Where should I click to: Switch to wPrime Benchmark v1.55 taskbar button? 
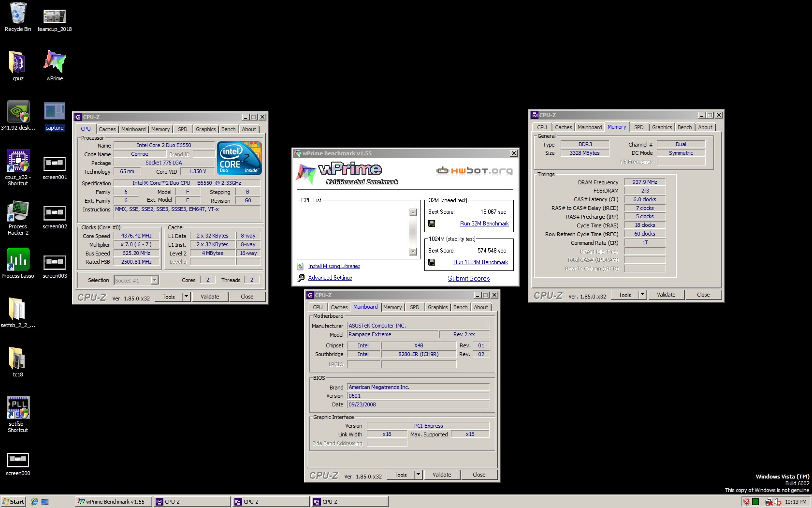[x=113, y=502]
